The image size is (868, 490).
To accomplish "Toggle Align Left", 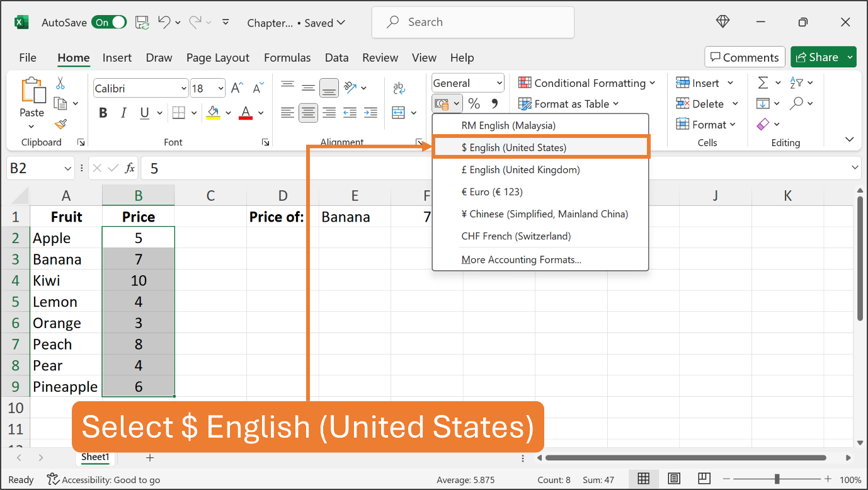I will 287,113.
